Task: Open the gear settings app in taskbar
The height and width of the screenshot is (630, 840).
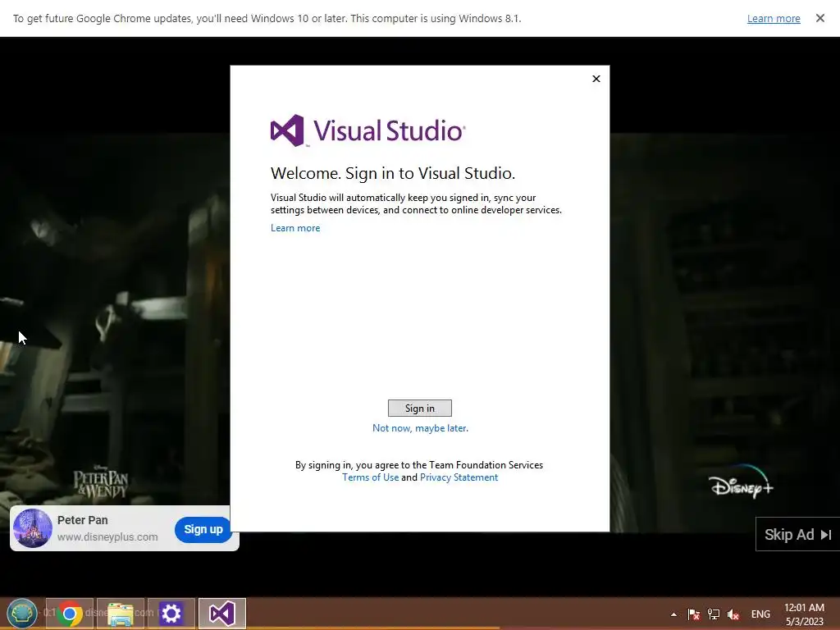Action: point(171,614)
